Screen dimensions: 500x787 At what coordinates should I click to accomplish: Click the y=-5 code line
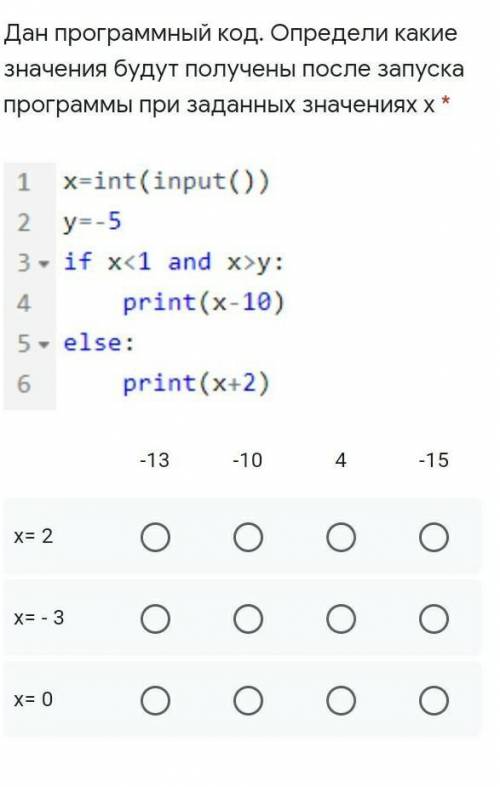pos(92,222)
